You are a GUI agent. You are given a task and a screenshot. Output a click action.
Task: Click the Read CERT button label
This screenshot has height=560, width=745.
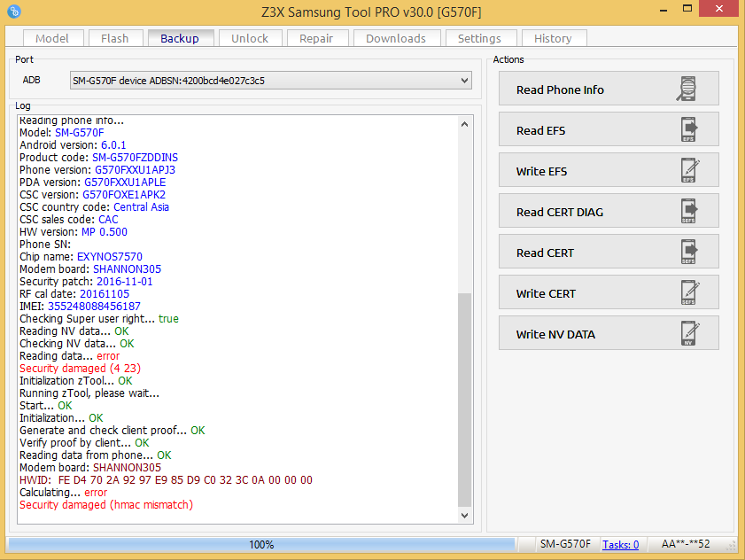(545, 253)
